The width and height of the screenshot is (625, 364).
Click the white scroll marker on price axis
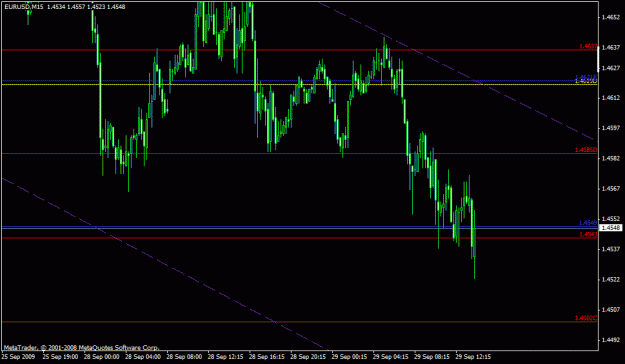point(598,59)
